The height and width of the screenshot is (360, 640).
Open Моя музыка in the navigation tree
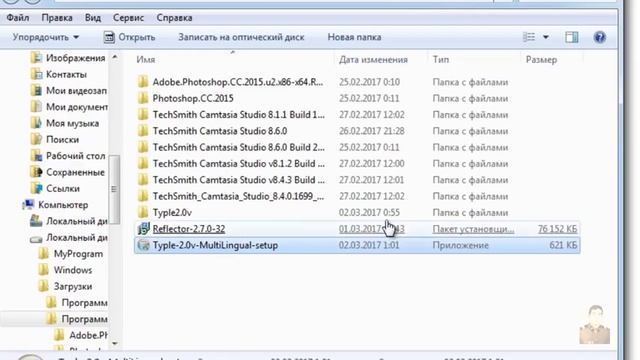72,123
